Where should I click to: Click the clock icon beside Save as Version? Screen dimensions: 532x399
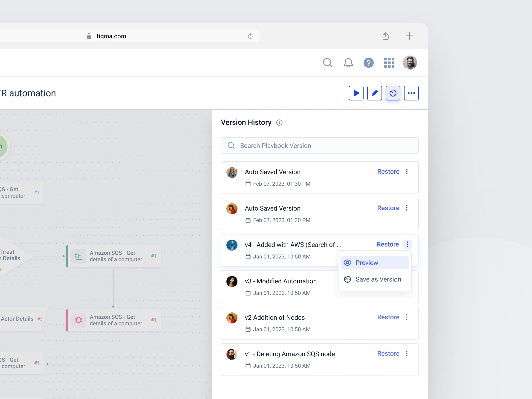(347, 279)
